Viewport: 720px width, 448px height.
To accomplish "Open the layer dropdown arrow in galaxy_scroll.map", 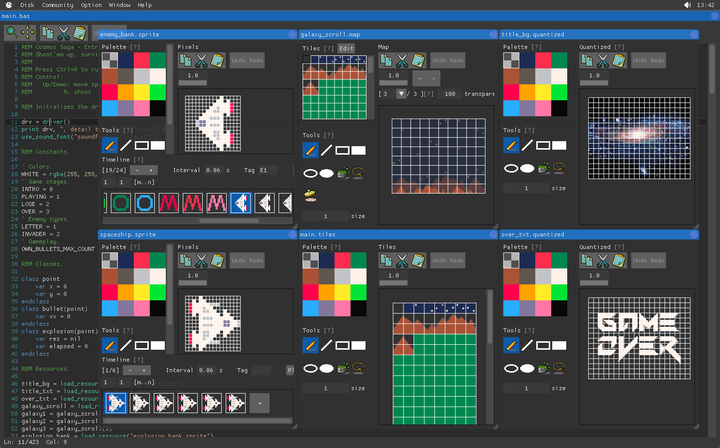I will (x=401, y=94).
